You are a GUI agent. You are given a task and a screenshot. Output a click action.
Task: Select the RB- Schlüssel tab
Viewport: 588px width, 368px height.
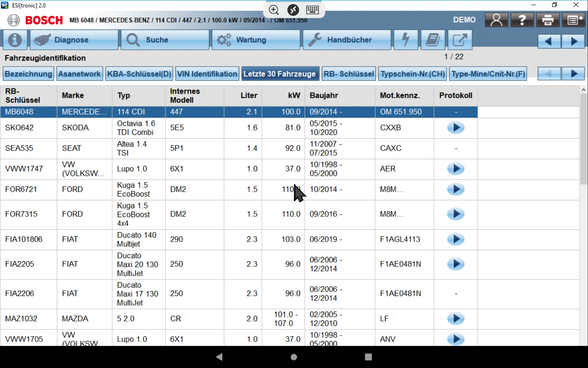pos(349,74)
